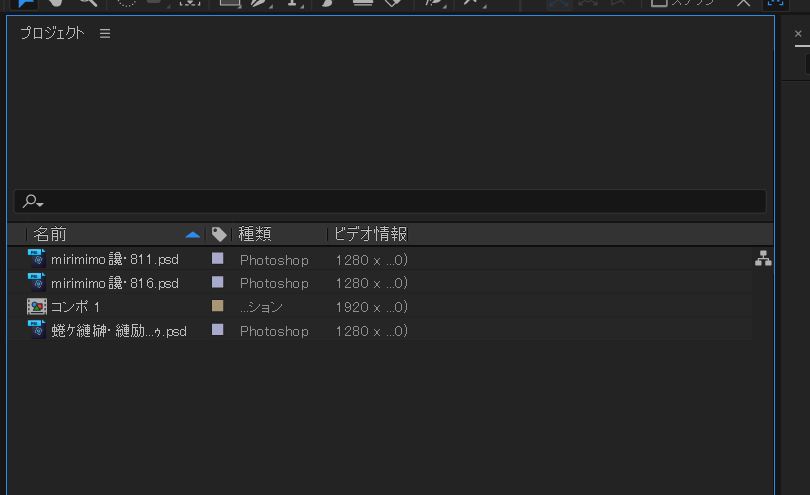Click the コンポ 1 composition icon

point(37,307)
